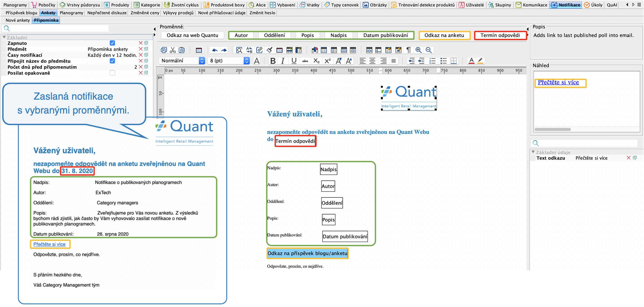Insert the Datum publikování variable
Viewport: 644px width, 307px height.
click(386, 35)
